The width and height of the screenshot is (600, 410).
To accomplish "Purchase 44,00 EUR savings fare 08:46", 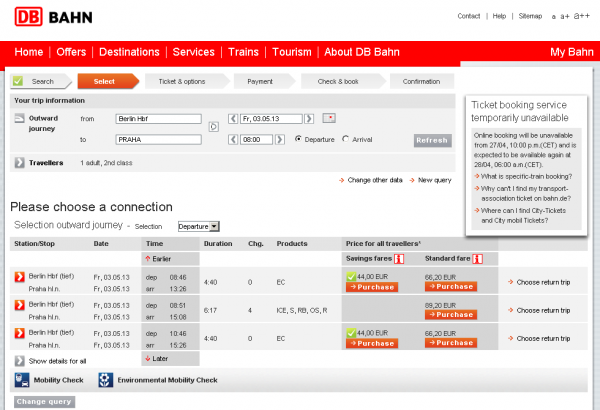I will coord(372,287).
